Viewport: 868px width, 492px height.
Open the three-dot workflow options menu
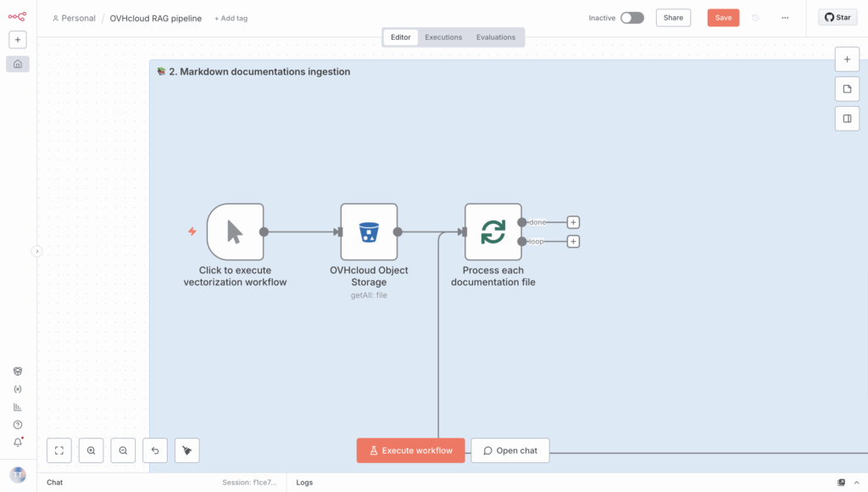[x=785, y=18]
